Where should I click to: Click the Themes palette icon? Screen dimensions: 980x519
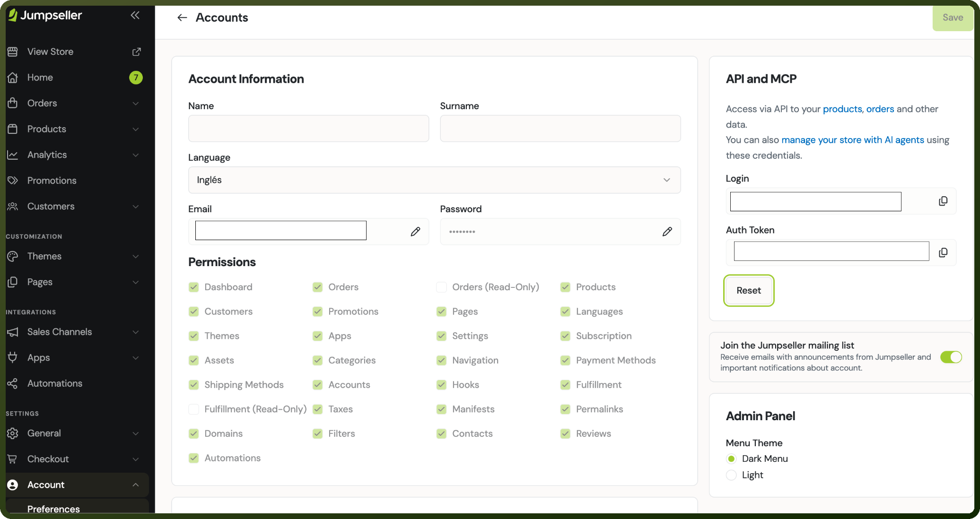pyautogui.click(x=13, y=256)
